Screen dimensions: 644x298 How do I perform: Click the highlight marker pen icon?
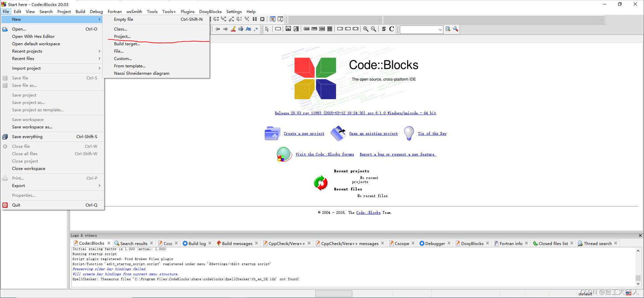coord(233,29)
